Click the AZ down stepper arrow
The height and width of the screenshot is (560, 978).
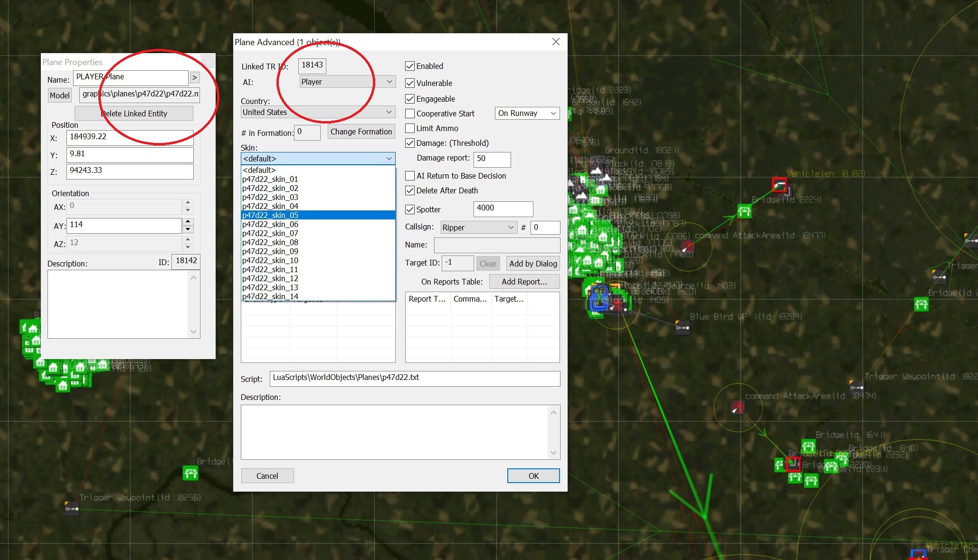click(x=188, y=247)
